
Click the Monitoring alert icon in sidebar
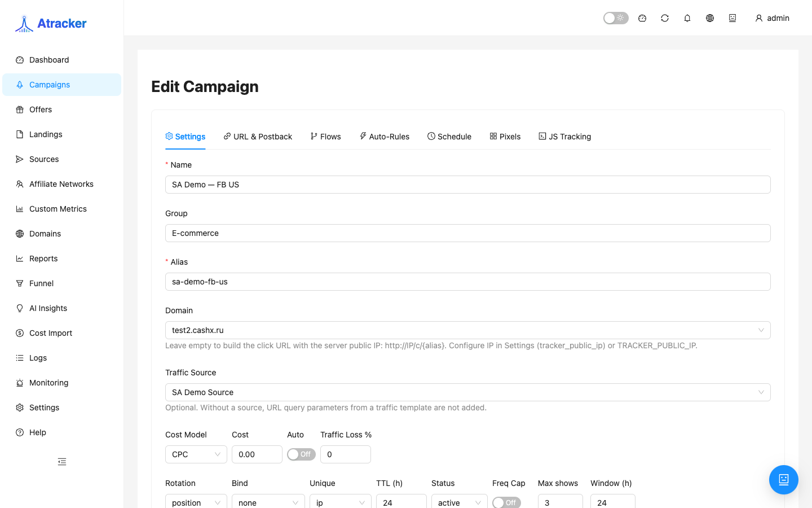pyautogui.click(x=20, y=383)
